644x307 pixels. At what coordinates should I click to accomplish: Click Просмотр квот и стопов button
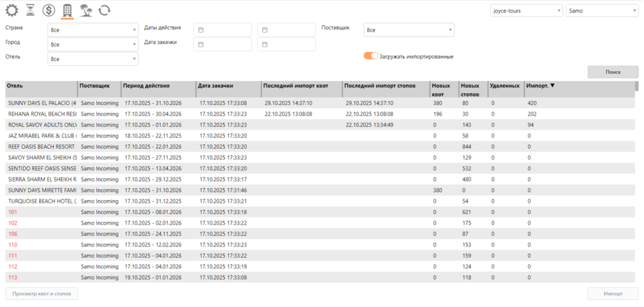coord(42,294)
